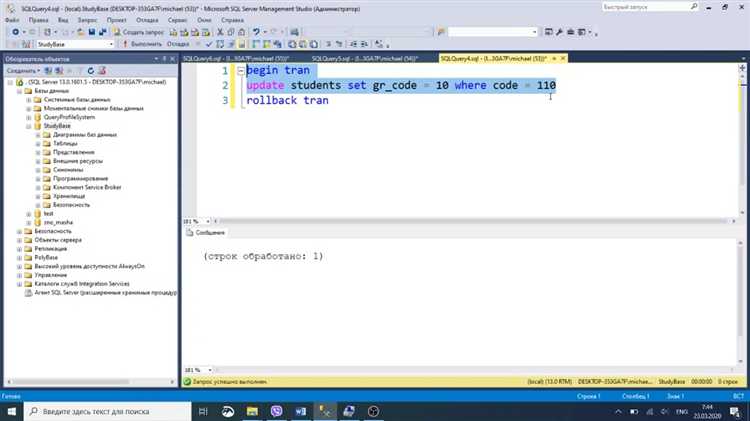Switch to the SQLQuery5.sql tab
The height and width of the screenshot is (421, 750).
[x=365, y=58]
